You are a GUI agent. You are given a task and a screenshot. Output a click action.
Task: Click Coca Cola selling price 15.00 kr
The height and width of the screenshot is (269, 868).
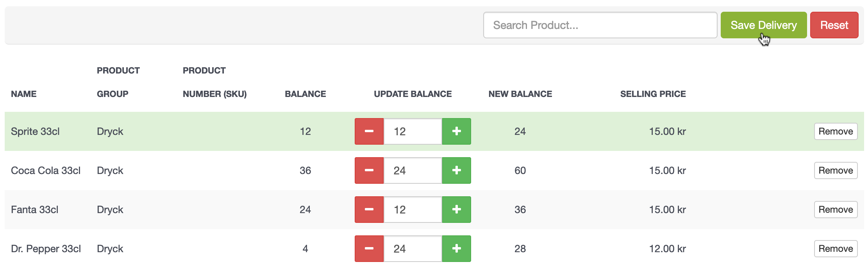point(668,170)
